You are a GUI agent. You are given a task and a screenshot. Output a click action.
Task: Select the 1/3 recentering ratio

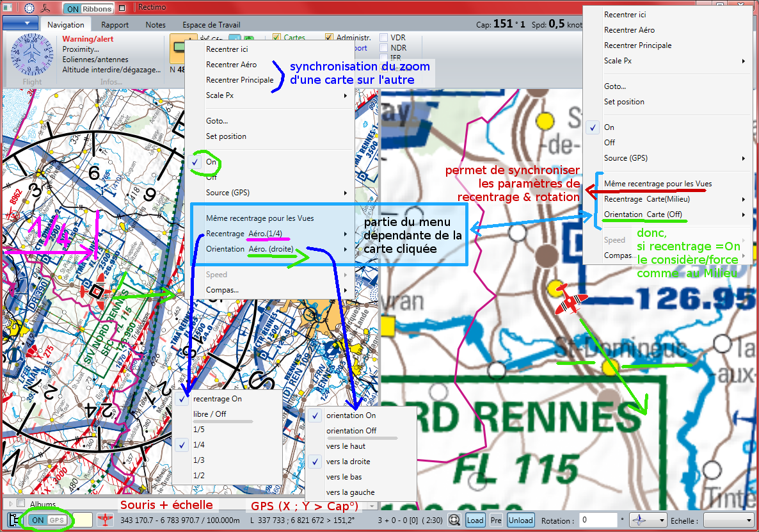click(x=227, y=460)
